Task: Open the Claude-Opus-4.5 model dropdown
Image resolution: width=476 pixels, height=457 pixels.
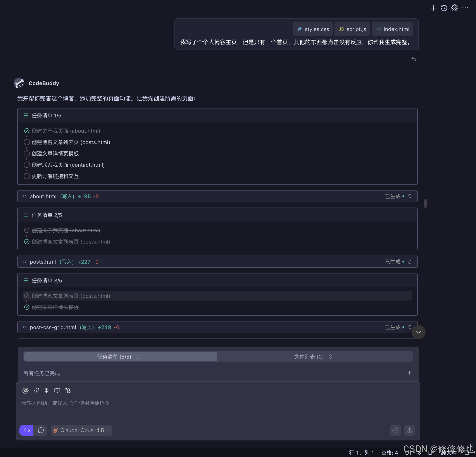Action: (81, 430)
